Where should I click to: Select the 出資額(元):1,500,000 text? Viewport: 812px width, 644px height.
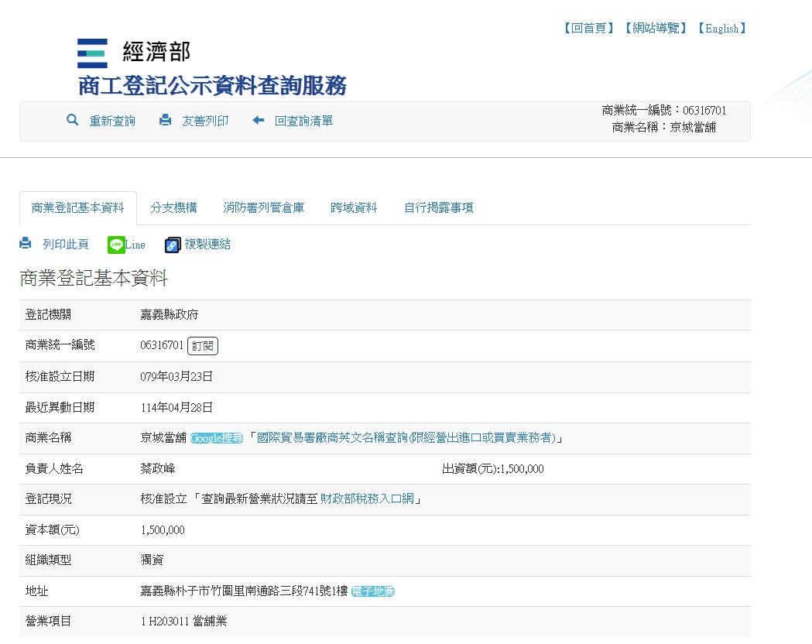click(493, 469)
